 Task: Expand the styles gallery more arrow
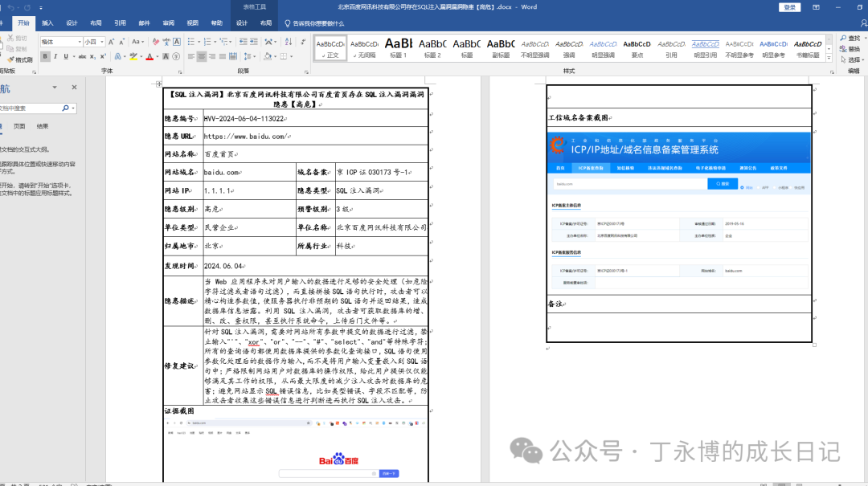pos(829,58)
